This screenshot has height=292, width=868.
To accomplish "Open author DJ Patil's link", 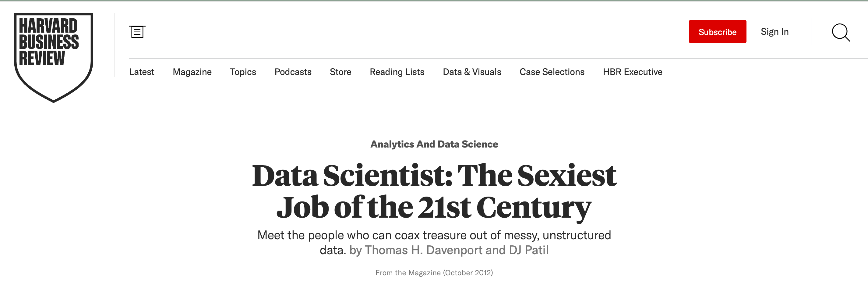I will (528, 250).
